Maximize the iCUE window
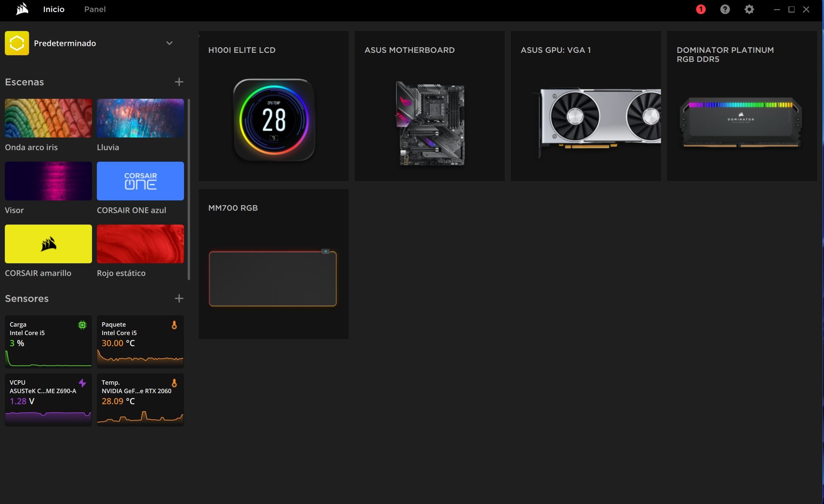Viewport: 824px width, 504px height. [792, 9]
